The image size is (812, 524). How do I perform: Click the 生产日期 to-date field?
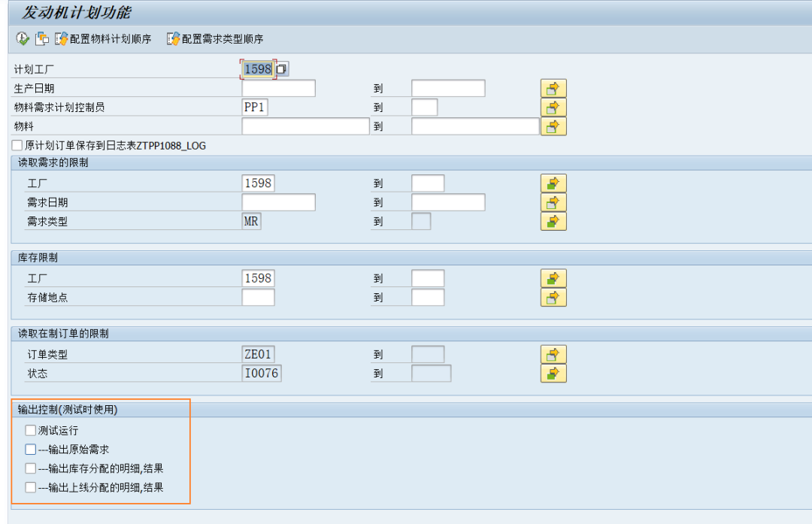pyautogui.click(x=448, y=89)
